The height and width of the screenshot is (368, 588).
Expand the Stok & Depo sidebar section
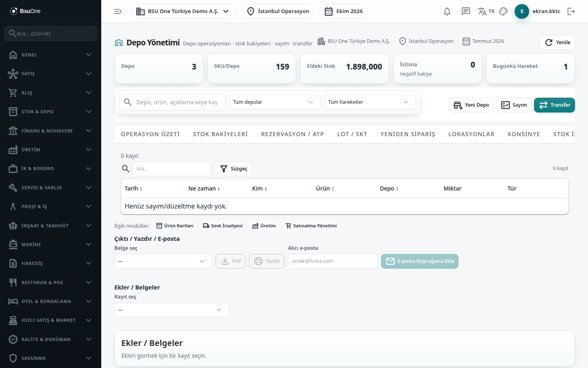(x=51, y=112)
